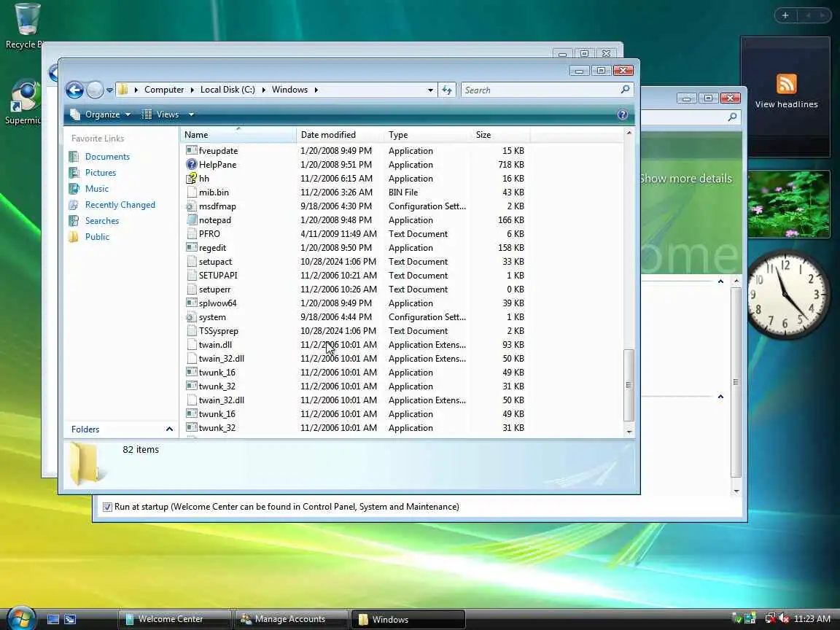Sort by Date modified column header
This screenshot has height=630, width=840.
341,135
